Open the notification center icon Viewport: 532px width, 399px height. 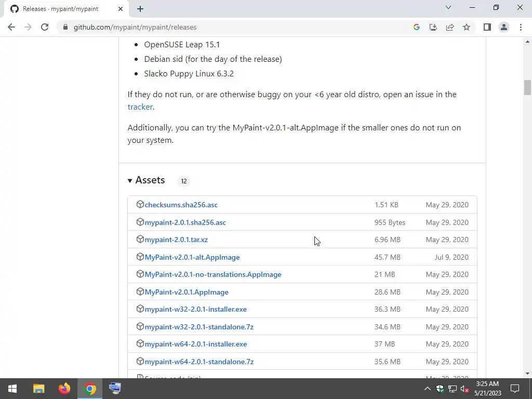(515, 389)
